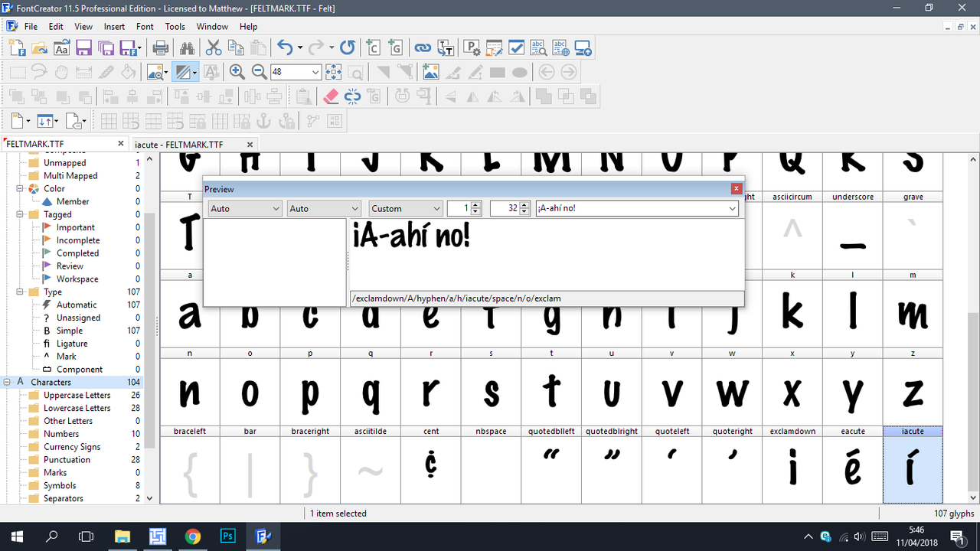Click the Undo arrow icon
The height and width of the screenshot is (551, 980).
285,47
